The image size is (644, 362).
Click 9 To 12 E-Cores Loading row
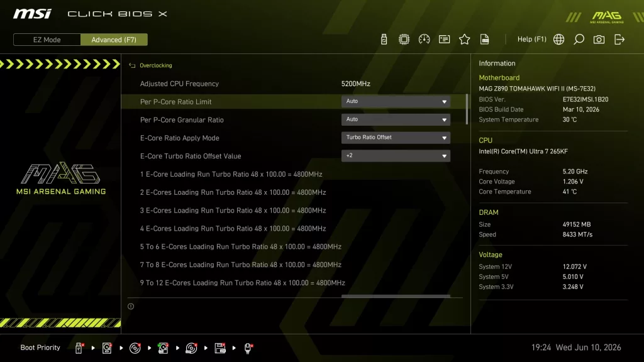[242, 282]
